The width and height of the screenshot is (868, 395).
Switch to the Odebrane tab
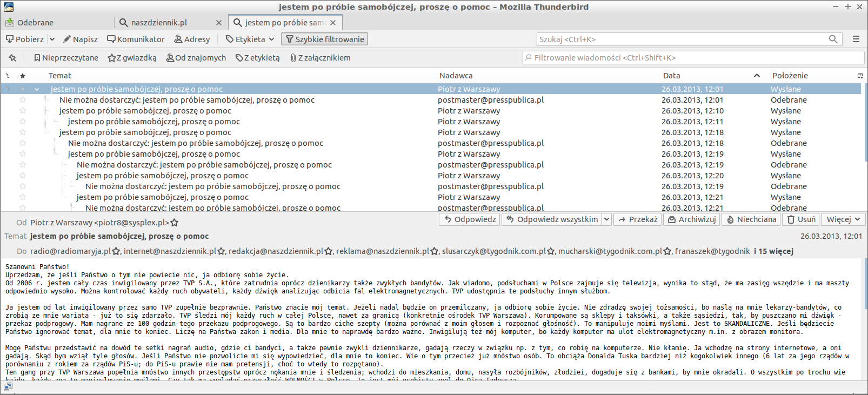coord(57,23)
